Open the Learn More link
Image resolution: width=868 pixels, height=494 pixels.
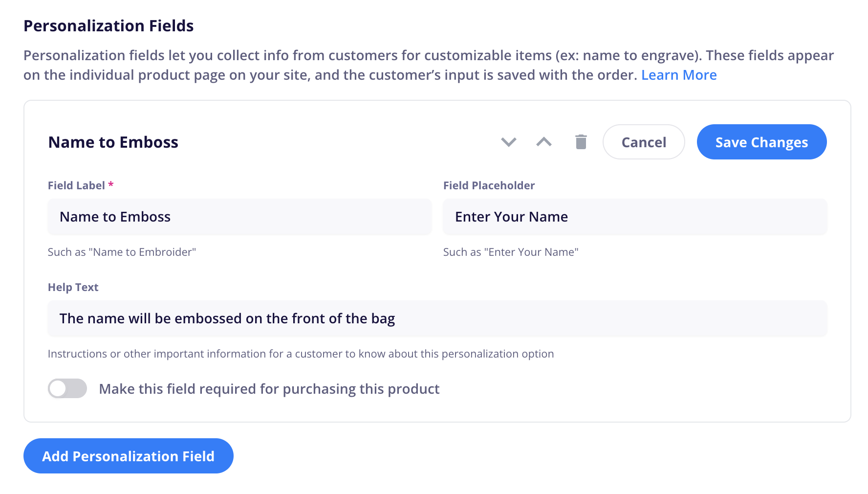click(679, 75)
